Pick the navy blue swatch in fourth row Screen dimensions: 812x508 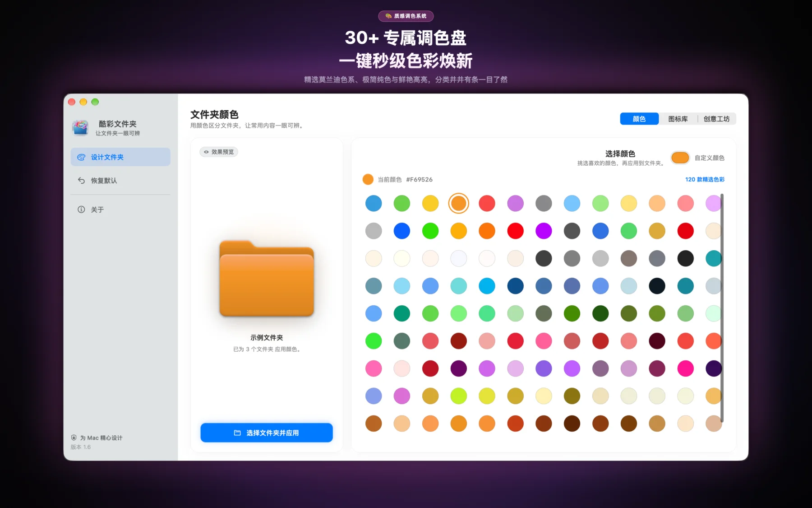pyautogui.click(x=515, y=286)
